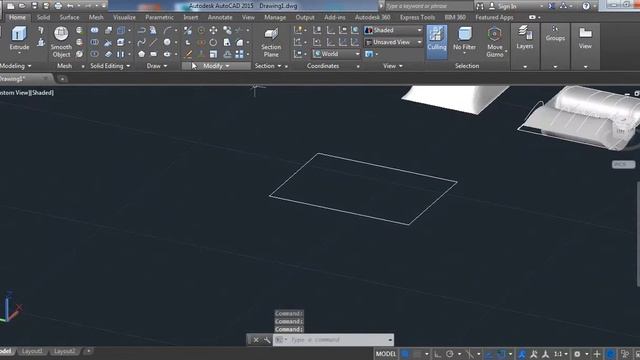The height and width of the screenshot is (360, 640).
Task: Expand the Draw panel
Action: [157, 66]
